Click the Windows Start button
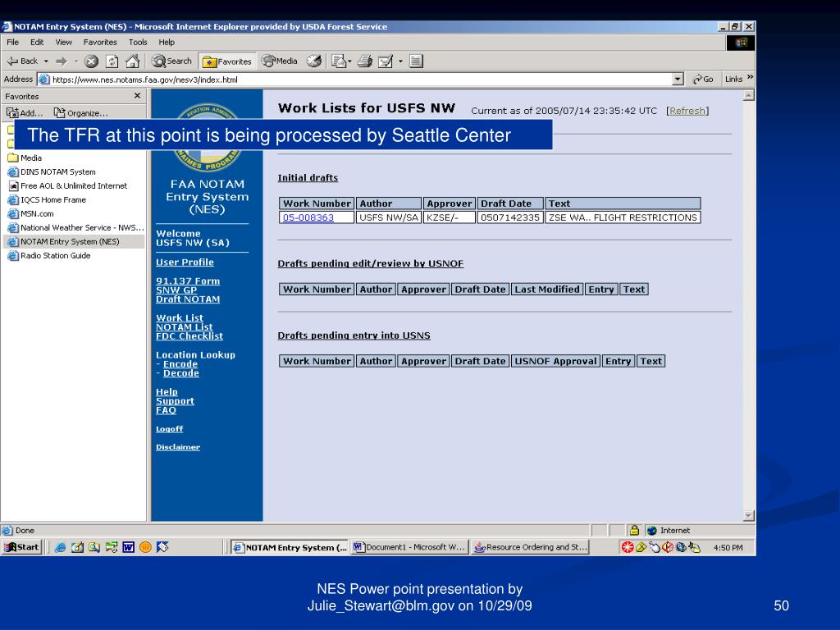This screenshot has width=840, height=630. coord(22,547)
